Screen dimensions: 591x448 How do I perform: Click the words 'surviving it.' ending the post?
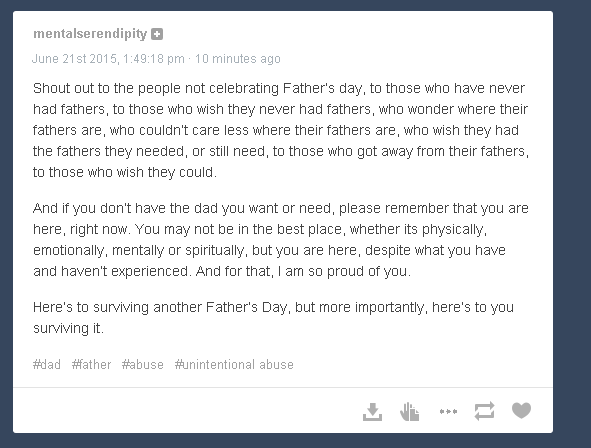click(x=68, y=328)
